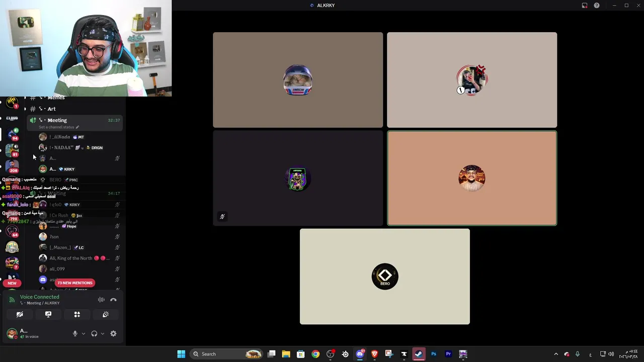The height and width of the screenshot is (362, 644).
Task: Open Brave browser from taskbar
Action: [x=374, y=354]
